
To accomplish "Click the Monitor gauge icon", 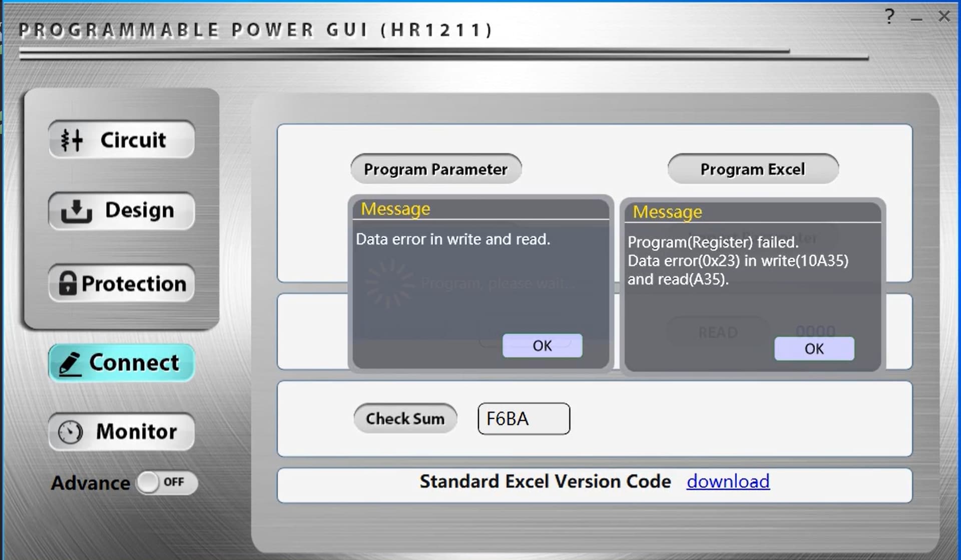I will (70, 432).
